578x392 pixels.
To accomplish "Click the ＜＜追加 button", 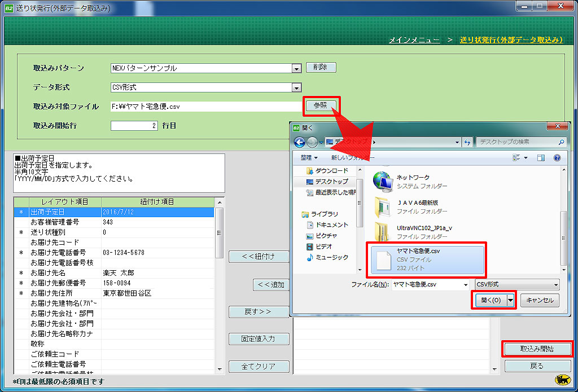I will click(271, 284).
